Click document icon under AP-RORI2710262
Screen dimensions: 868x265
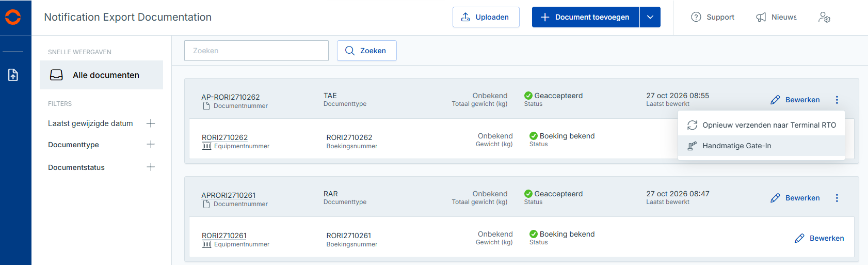[x=206, y=106]
